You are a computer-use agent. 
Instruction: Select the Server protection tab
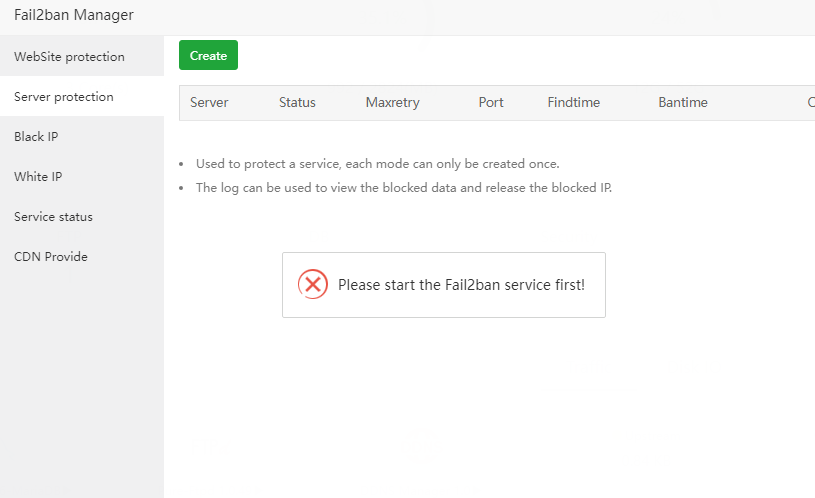(x=64, y=97)
